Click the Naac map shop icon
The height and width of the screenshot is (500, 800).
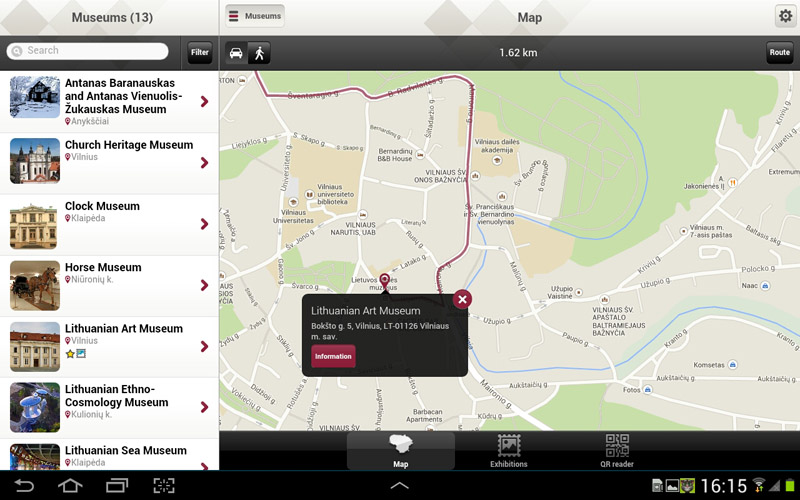pyautogui.click(x=765, y=286)
